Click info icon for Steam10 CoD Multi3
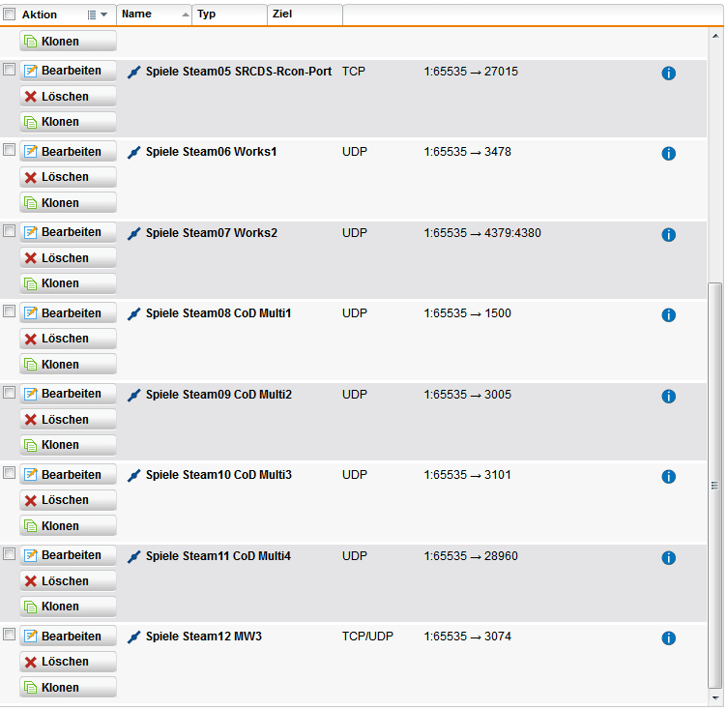The width and height of the screenshot is (728, 711). point(668,477)
